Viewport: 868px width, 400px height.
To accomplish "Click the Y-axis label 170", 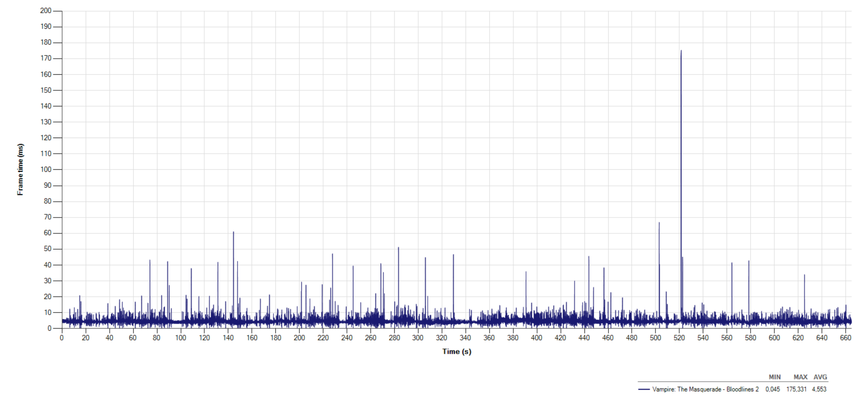I will (x=46, y=58).
